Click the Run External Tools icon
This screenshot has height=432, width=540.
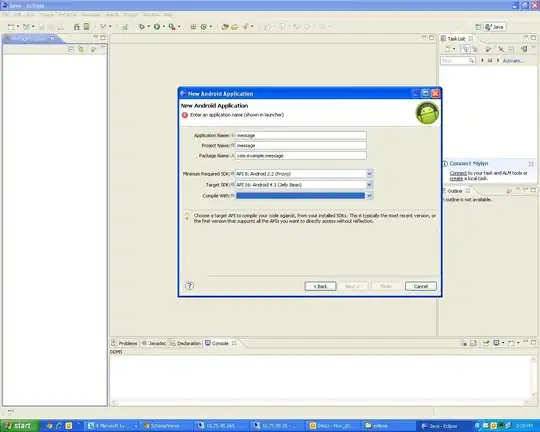(x=172, y=27)
